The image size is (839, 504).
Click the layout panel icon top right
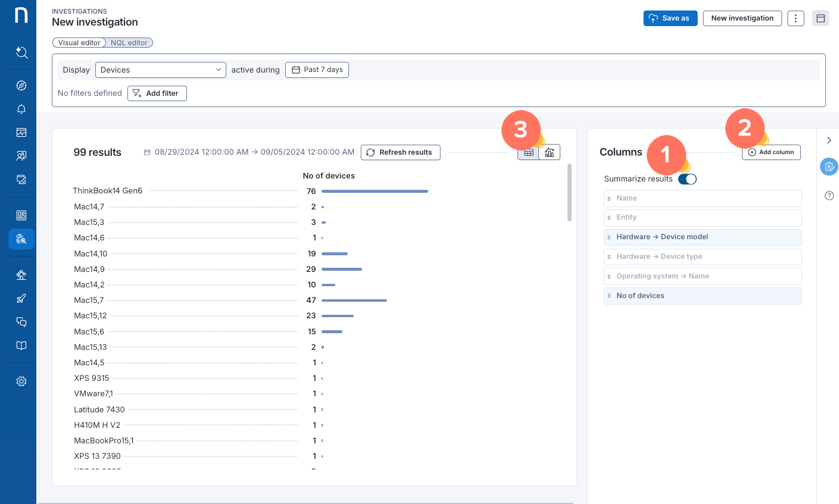pyautogui.click(x=821, y=18)
